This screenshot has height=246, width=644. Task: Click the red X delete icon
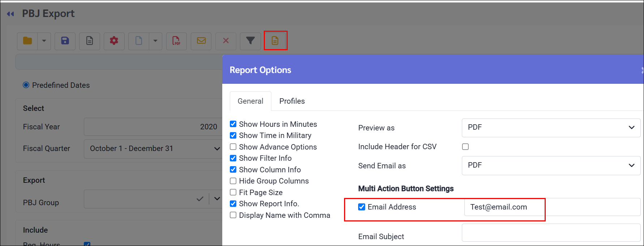click(x=226, y=41)
